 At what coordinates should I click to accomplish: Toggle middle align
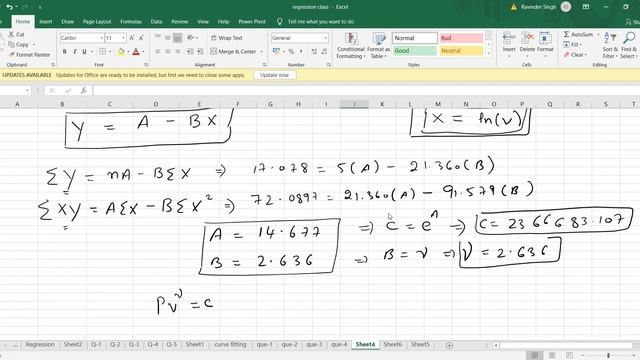pos(167,38)
